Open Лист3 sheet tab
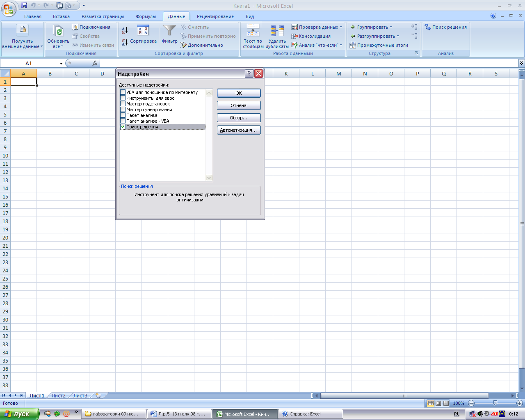Screen dimensions: 525x420 (x=80, y=395)
